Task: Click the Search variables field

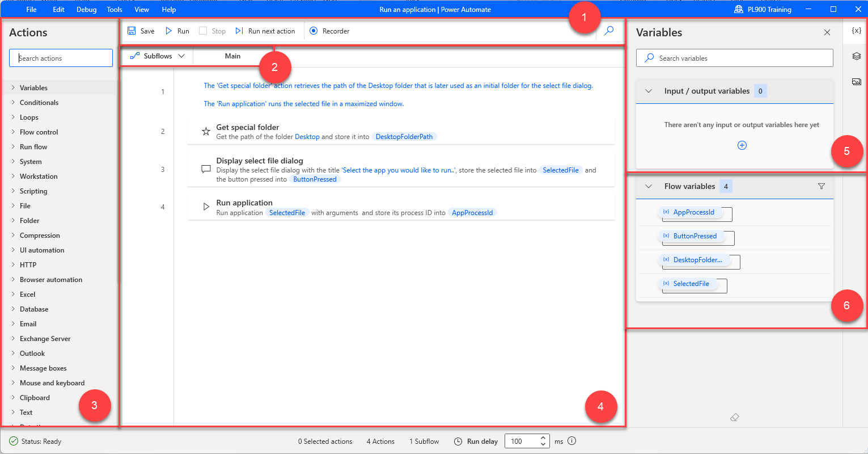Action: (735, 58)
